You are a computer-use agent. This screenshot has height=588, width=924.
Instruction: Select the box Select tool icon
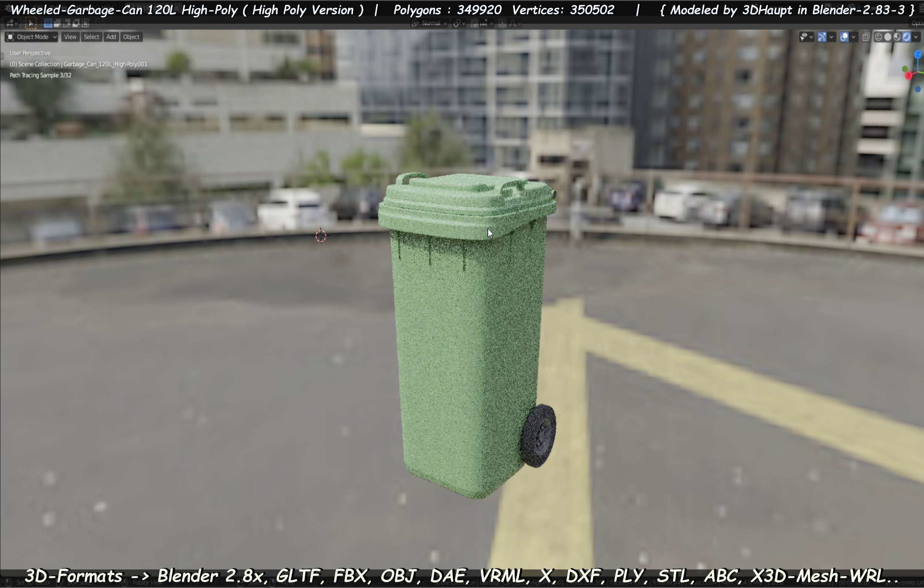coord(30,24)
